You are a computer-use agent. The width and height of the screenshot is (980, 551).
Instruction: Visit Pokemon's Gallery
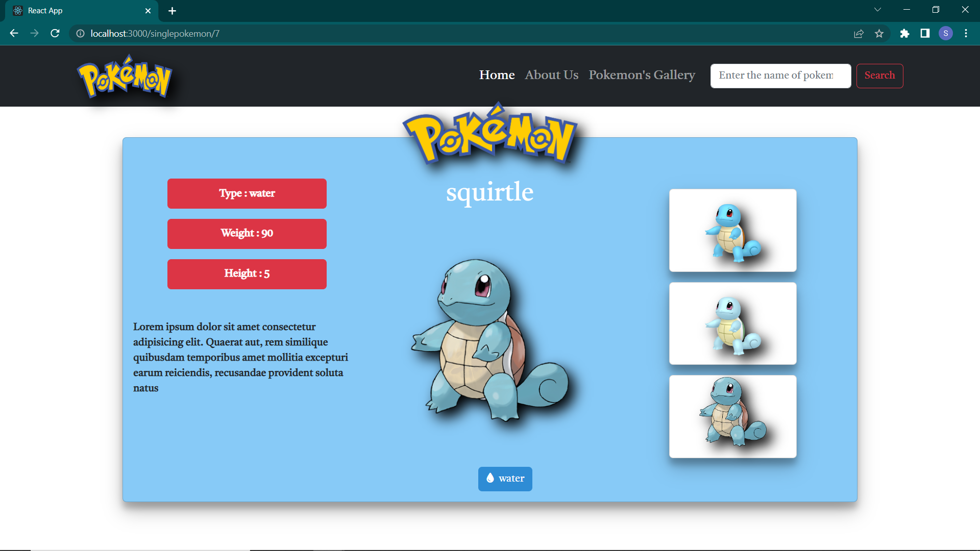(642, 75)
